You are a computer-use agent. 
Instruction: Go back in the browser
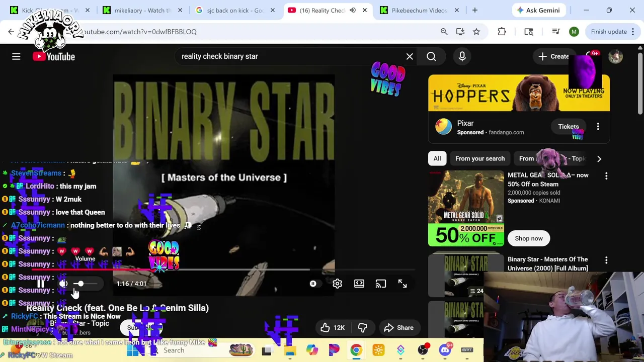coord(11,32)
